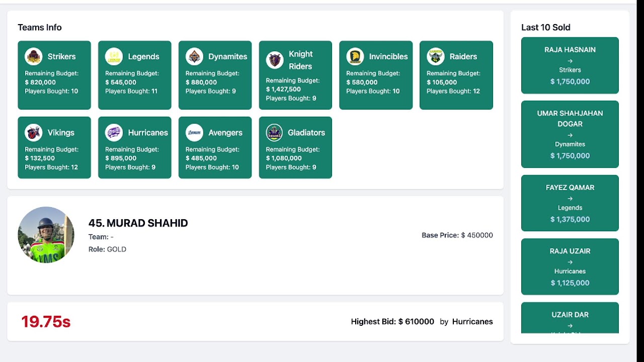
Task: Open the Fayez Qamar sold card
Action: click(570, 203)
